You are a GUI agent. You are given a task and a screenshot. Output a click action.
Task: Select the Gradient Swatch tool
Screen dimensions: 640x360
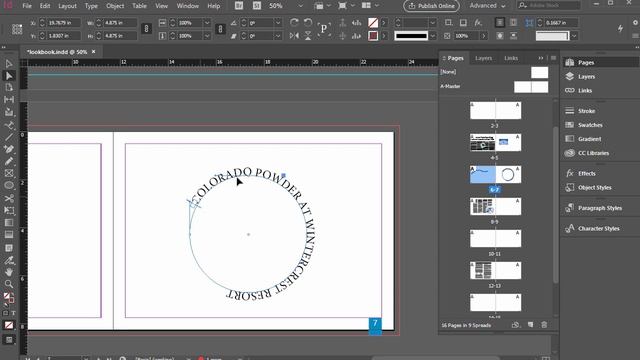click(9, 223)
